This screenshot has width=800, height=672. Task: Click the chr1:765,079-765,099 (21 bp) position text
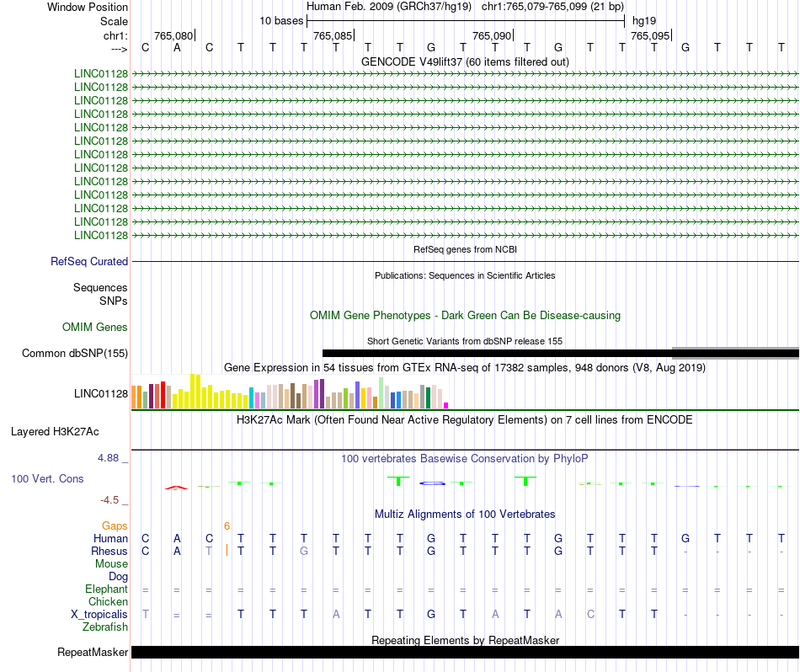click(x=552, y=7)
